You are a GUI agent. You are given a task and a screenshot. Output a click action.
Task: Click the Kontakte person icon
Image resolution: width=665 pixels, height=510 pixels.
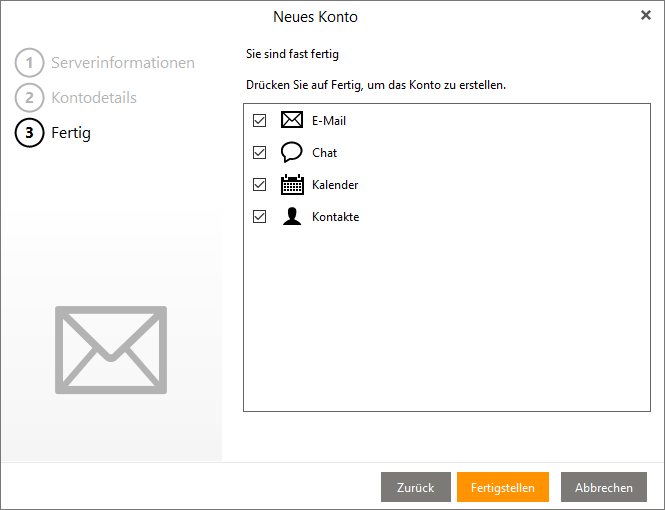tap(292, 217)
